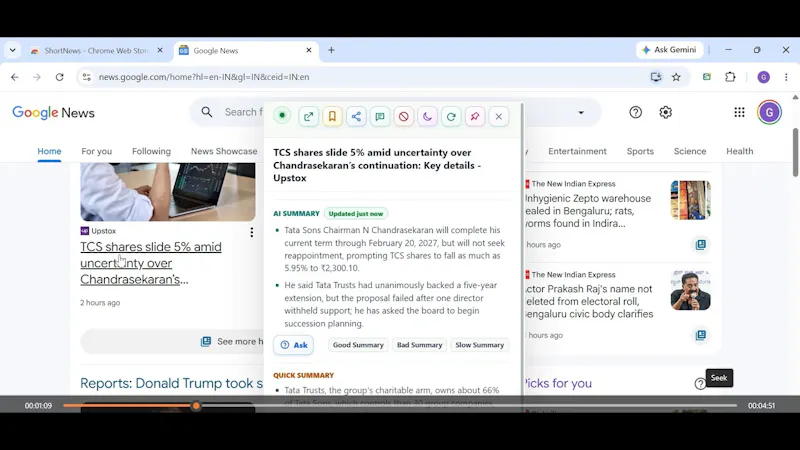This screenshot has height=450, width=800.
Task: Click install app icon in address bar
Action: [x=656, y=77]
